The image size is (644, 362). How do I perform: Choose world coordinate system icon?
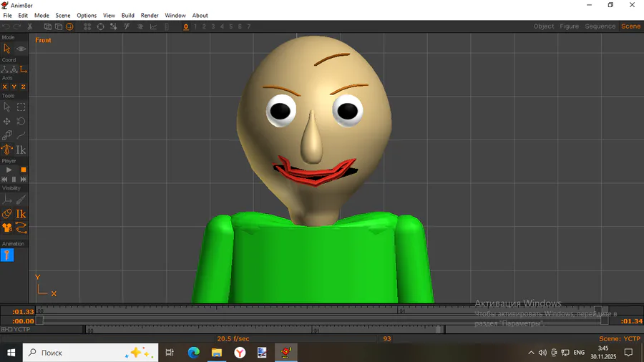(x=4, y=69)
